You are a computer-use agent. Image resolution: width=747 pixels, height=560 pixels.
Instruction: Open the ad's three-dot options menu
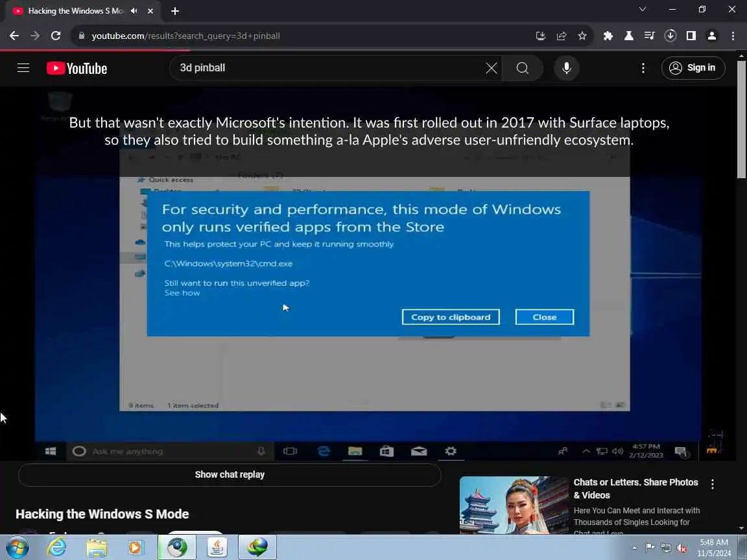pyautogui.click(x=712, y=484)
